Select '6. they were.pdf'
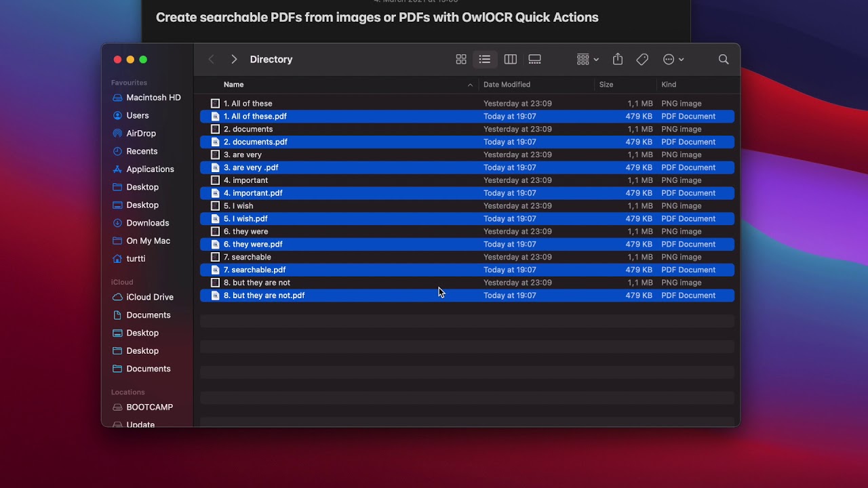Viewport: 868px width, 488px height. pyautogui.click(x=467, y=245)
